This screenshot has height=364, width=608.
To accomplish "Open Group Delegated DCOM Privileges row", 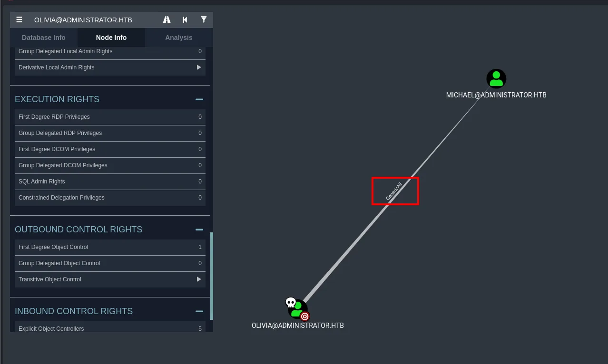I will pyautogui.click(x=110, y=165).
